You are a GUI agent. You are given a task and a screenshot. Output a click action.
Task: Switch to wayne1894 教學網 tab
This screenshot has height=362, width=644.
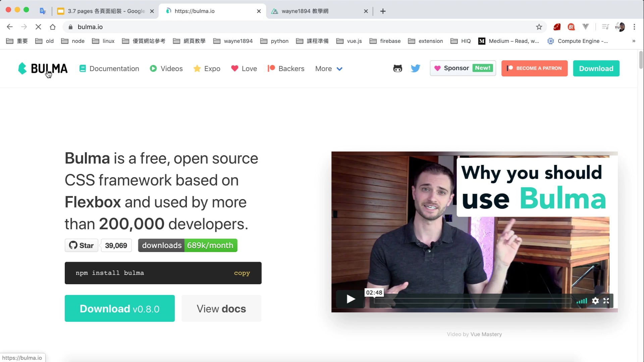(305, 11)
